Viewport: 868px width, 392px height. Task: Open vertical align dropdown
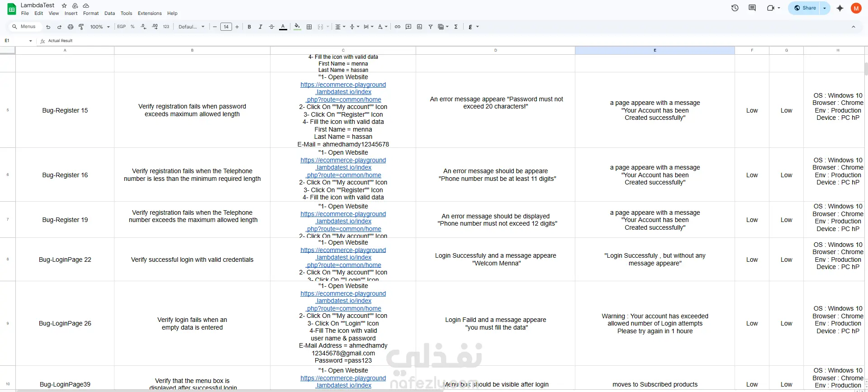354,27
